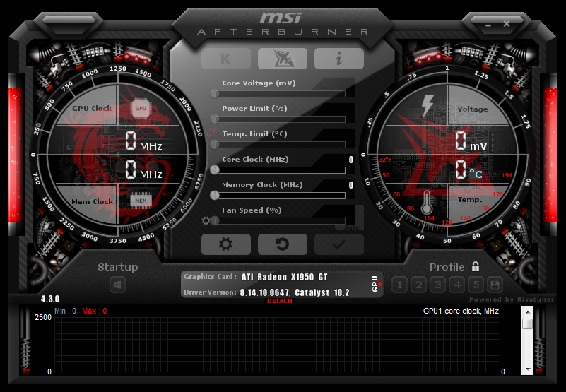
Task: Click the Power Limit slider handle
Action: (215, 119)
